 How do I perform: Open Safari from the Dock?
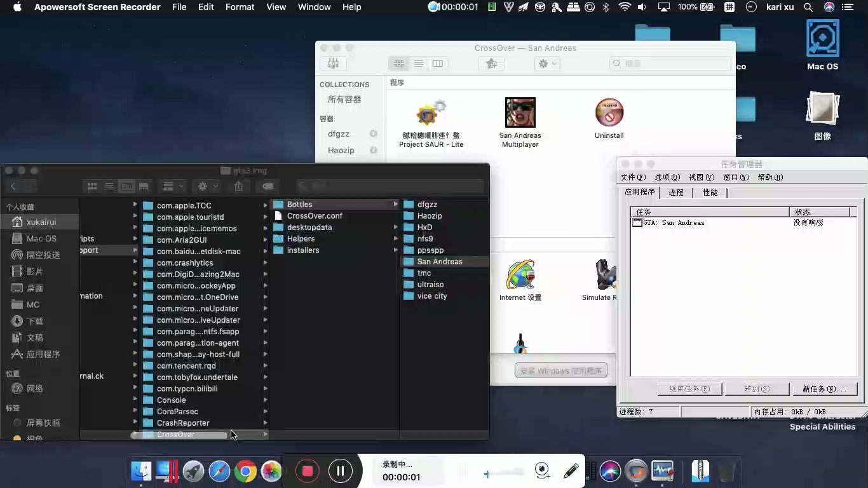(219, 471)
